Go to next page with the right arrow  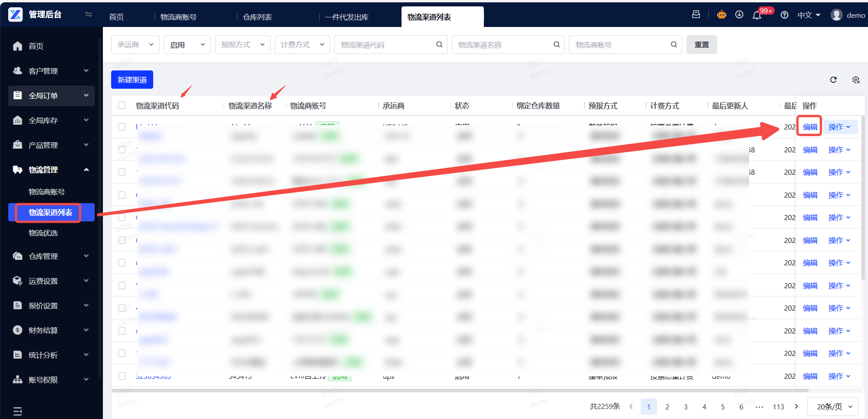point(796,406)
